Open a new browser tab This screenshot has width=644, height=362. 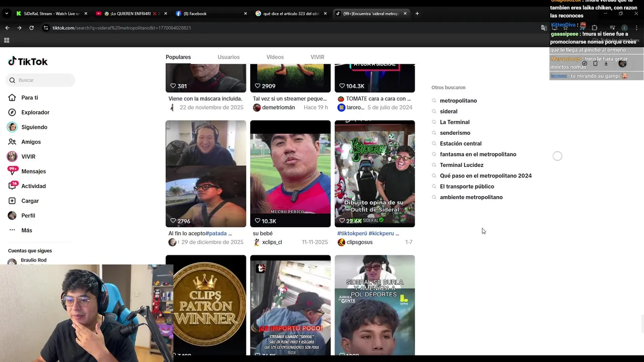click(x=417, y=14)
